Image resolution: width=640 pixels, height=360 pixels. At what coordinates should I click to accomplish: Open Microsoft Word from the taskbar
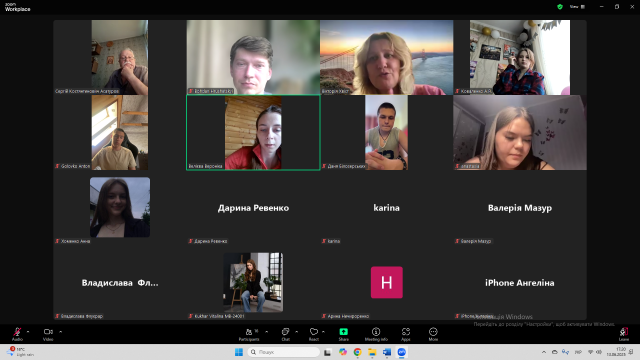coord(387,352)
